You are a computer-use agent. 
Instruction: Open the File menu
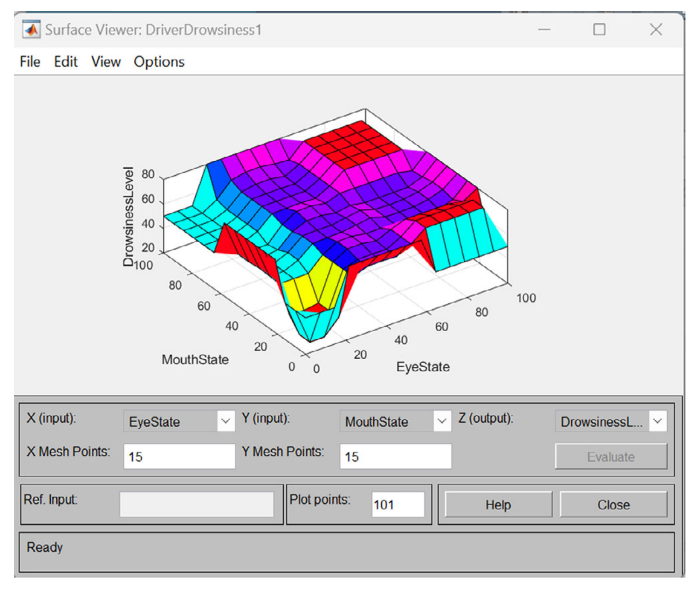tap(30, 62)
